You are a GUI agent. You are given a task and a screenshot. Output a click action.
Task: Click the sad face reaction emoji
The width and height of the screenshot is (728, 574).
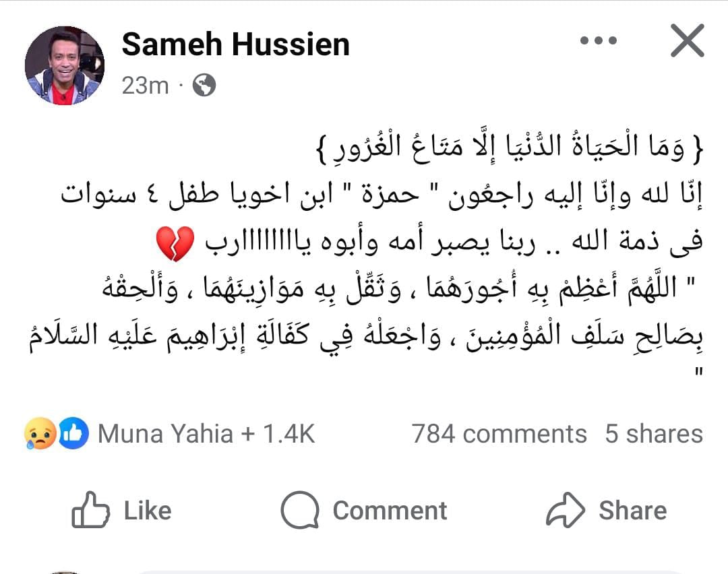39,434
